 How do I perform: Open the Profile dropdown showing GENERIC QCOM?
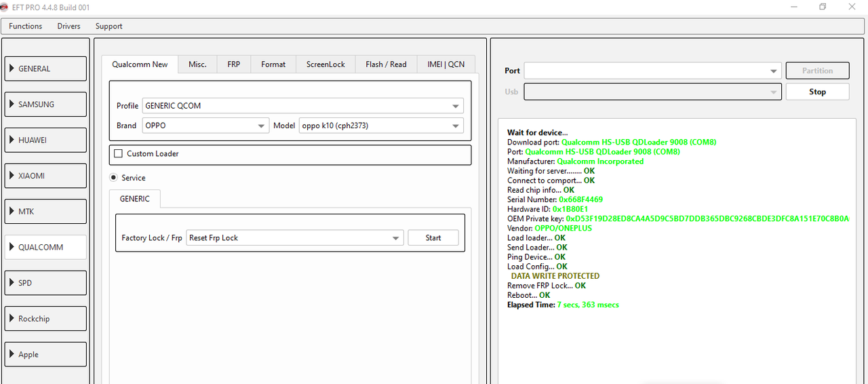pos(302,106)
